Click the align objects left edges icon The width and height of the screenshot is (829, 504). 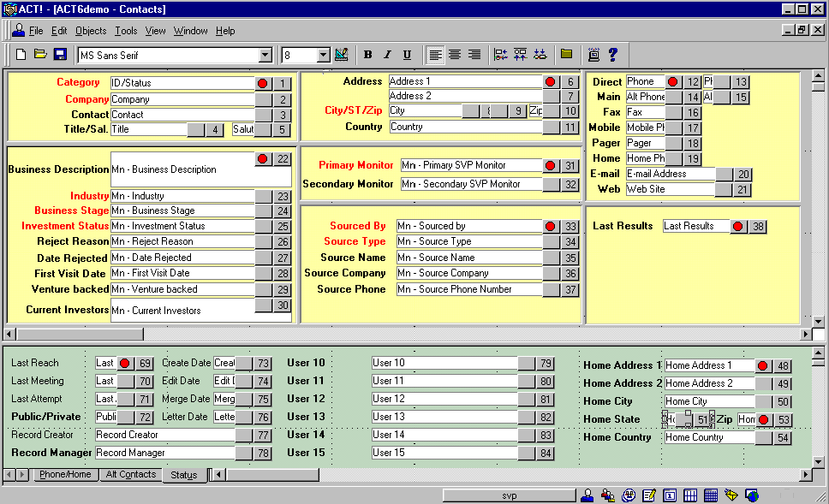pos(501,55)
